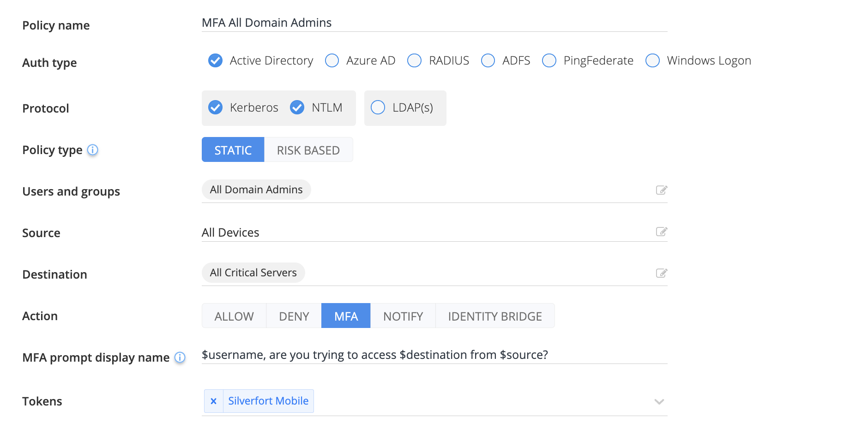868x429 pixels.
Task: Uncheck the Kerberos protocol
Action: 216,107
